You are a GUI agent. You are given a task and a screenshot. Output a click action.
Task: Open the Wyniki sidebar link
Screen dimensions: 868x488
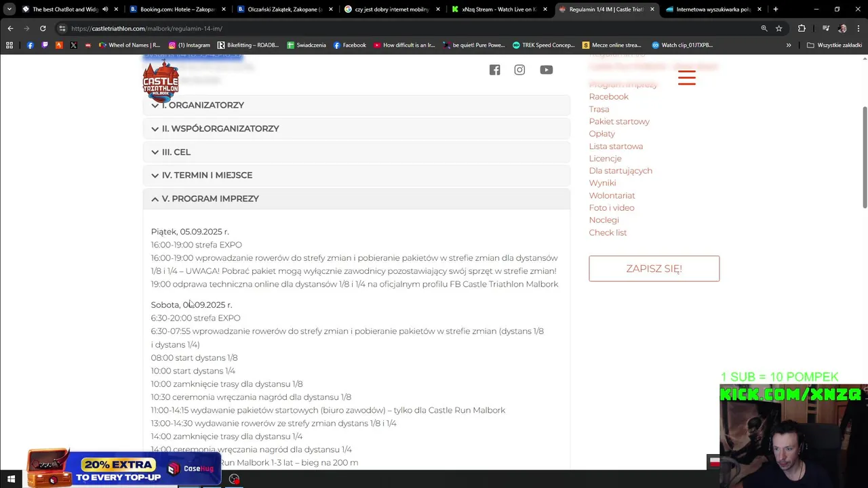point(602,183)
